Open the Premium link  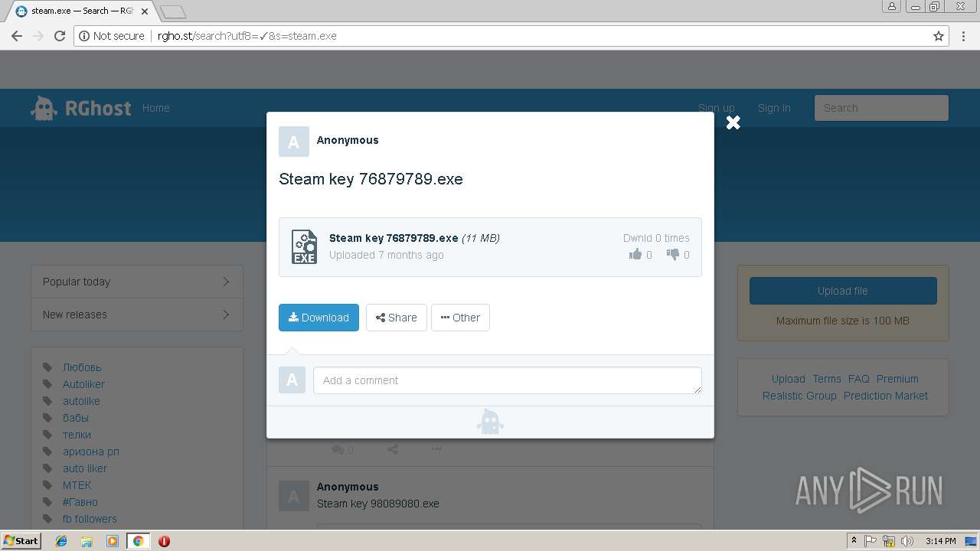(897, 379)
